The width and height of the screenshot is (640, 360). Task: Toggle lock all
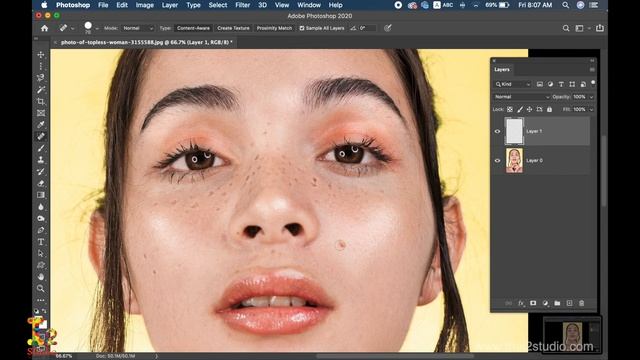coord(549,109)
